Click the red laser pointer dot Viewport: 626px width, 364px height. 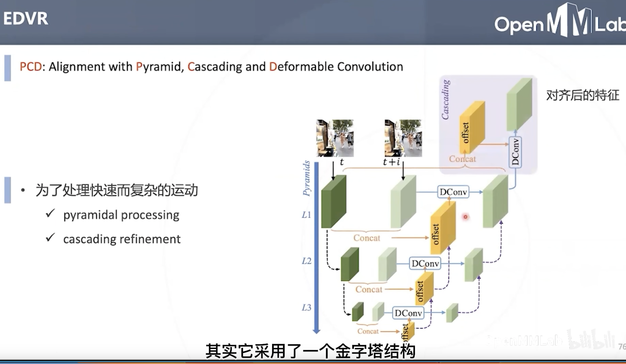[x=465, y=217]
